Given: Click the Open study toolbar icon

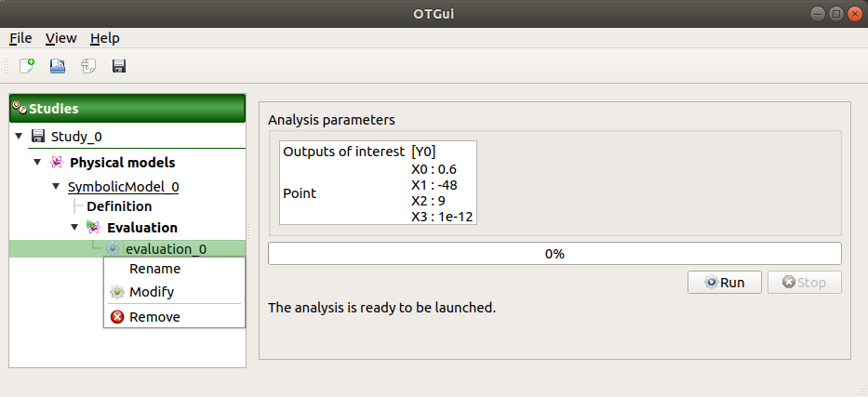Looking at the screenshot, I should pyautogui.click(x=58, y=66).
